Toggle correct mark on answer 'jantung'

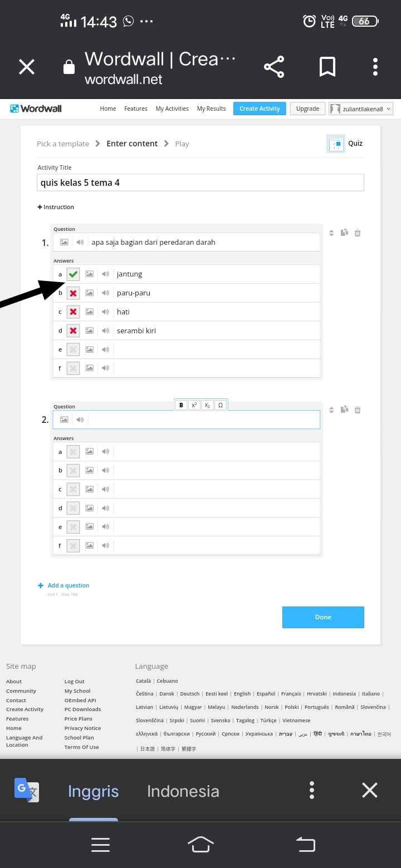73,274
